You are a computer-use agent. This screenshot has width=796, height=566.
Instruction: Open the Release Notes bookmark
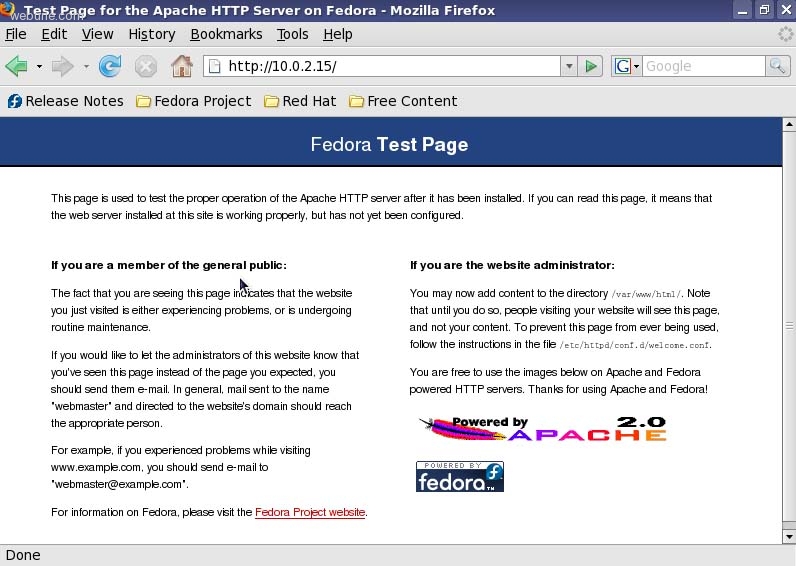[x=65, y=101]
